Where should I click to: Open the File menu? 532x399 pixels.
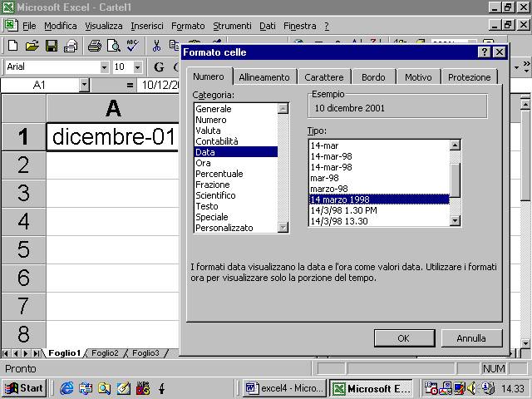tap(29, 26)
